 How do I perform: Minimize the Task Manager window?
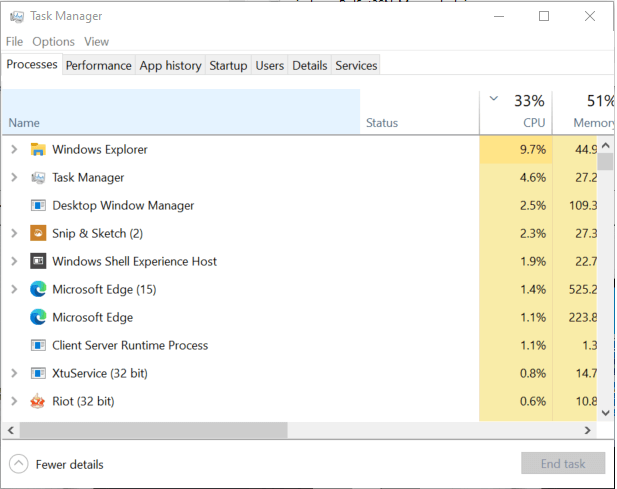499,17
